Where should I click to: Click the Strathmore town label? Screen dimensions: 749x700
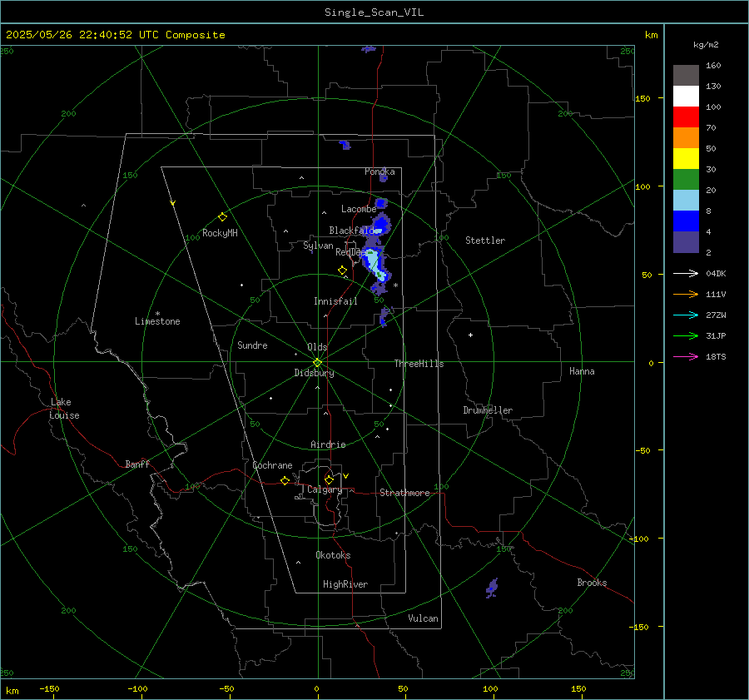pyautogui.click(x=404, y=493)
